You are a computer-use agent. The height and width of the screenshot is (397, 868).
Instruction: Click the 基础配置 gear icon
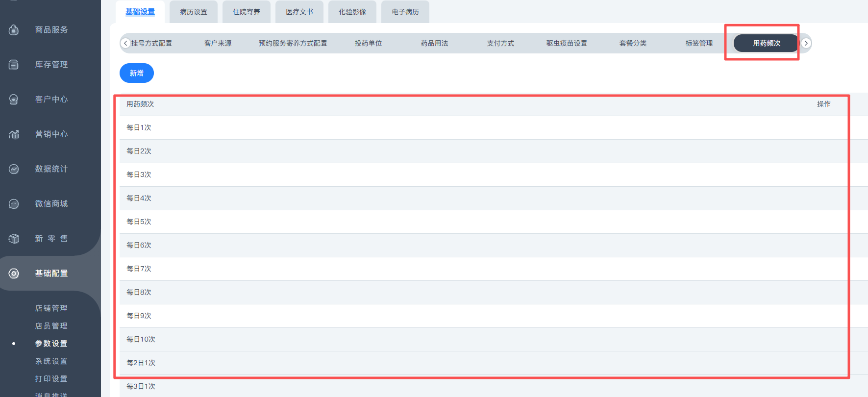pos(14,273)
